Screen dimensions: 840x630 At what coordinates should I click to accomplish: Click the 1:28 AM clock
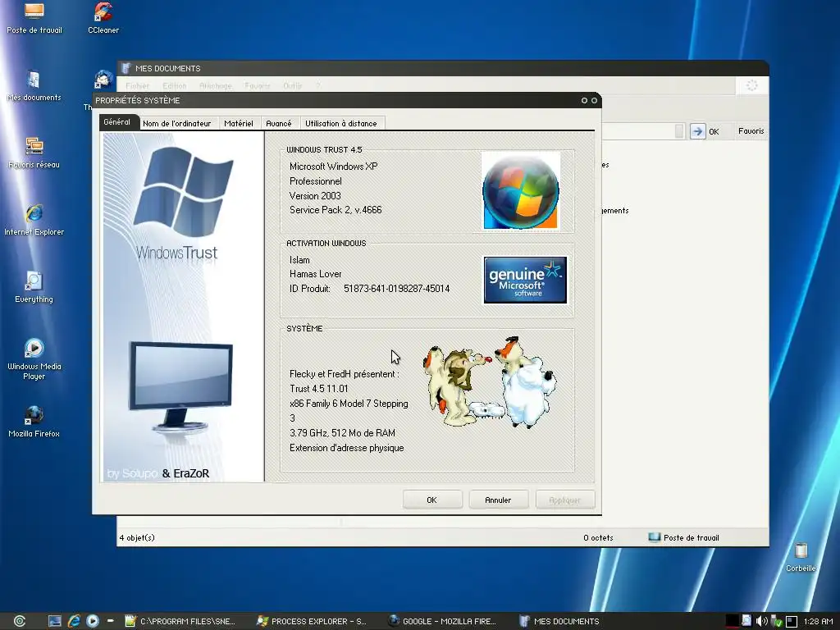818,622
